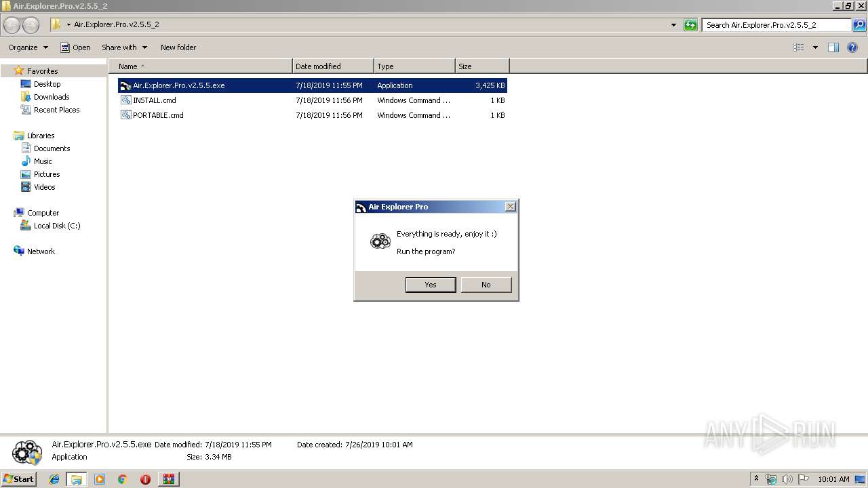Select Favorites in navigation pane

coord(42,71)
